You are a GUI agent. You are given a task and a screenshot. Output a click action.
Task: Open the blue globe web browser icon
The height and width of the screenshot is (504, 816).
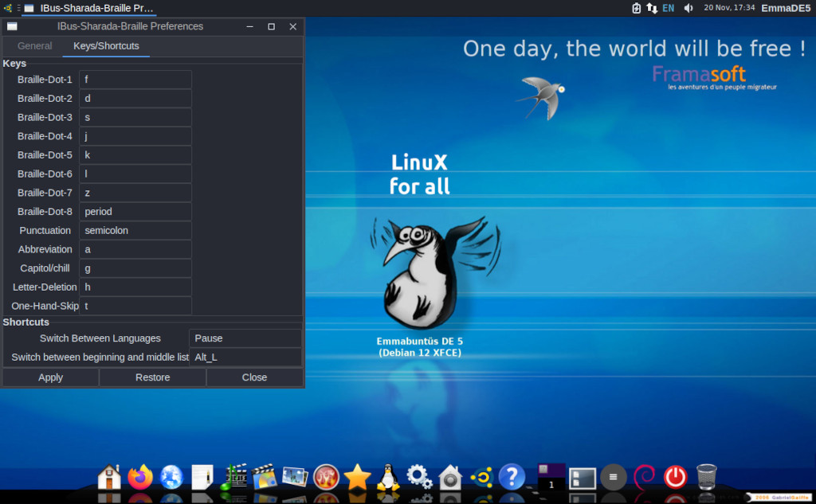171,477
